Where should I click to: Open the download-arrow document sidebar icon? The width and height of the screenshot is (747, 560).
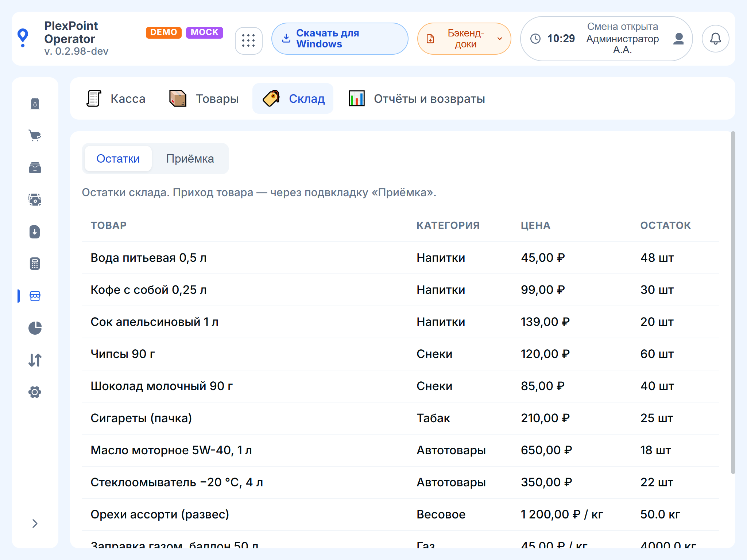tap(35, 232)
